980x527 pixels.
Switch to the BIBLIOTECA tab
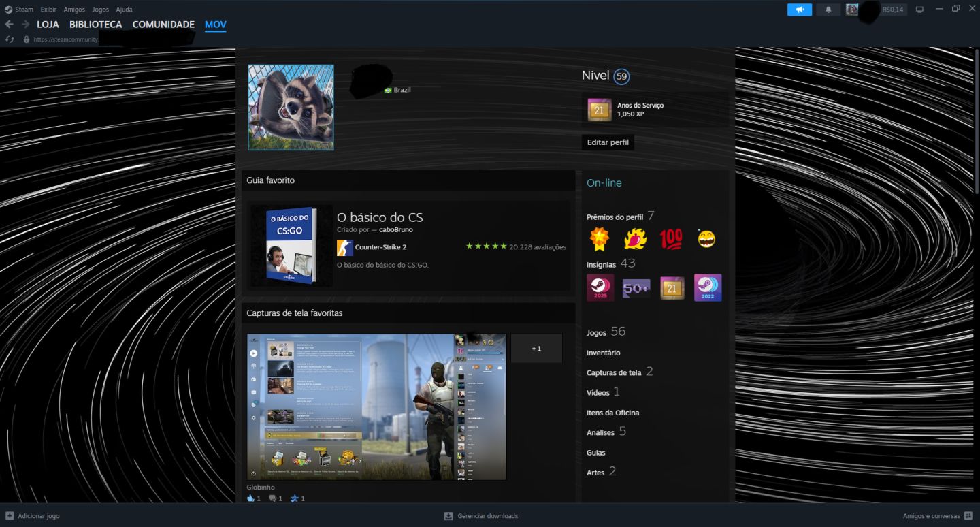tap(96, 25)
